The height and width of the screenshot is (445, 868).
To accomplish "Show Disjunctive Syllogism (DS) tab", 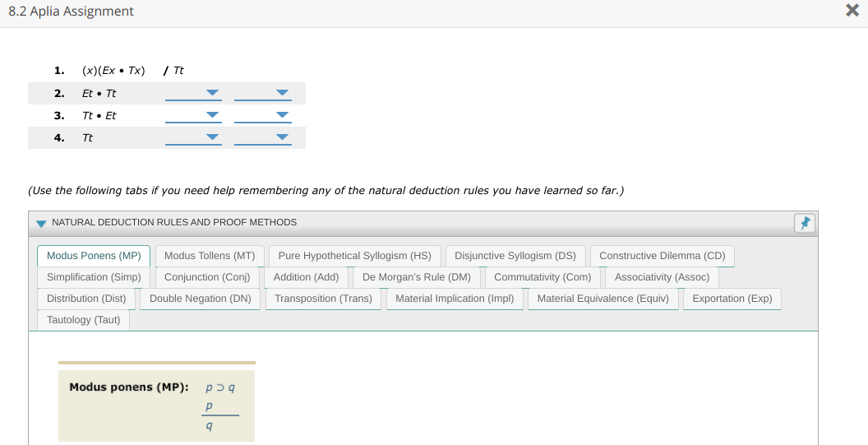I will pyautogui.click(x=515, y=256).
